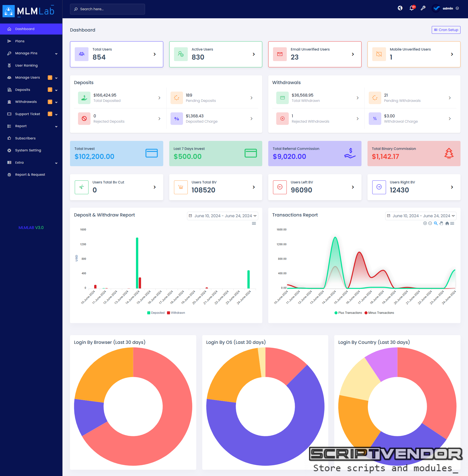Click the Rejected Withdrawals cross icon
The image size is (468, 476).
pyautogui.click(x=282, y=119)
